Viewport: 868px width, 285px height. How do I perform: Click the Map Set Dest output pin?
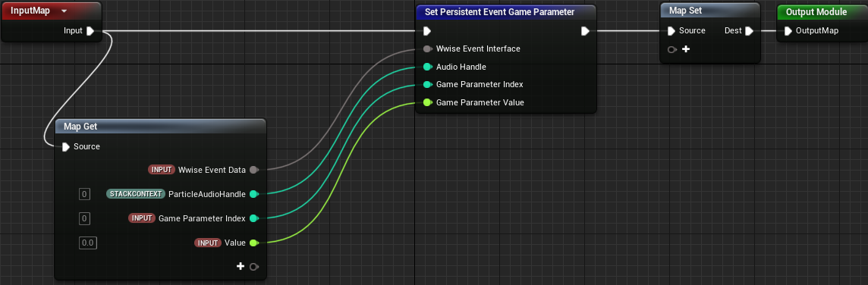pos(749,31)
